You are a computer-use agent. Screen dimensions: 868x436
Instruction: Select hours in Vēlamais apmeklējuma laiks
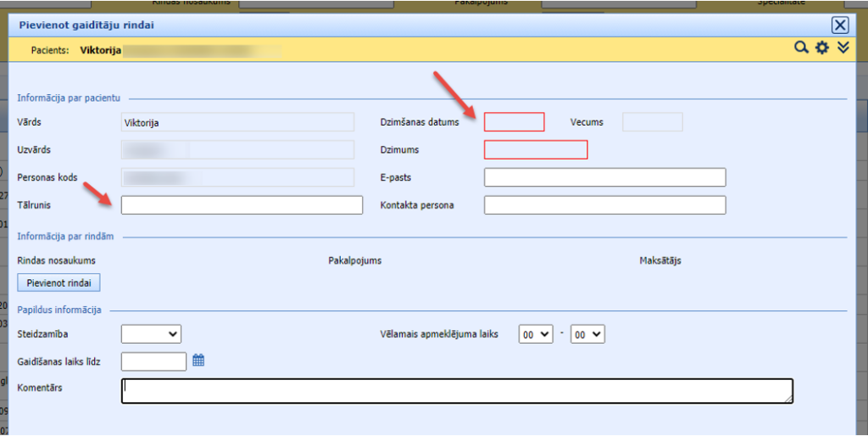coord(536,335)
